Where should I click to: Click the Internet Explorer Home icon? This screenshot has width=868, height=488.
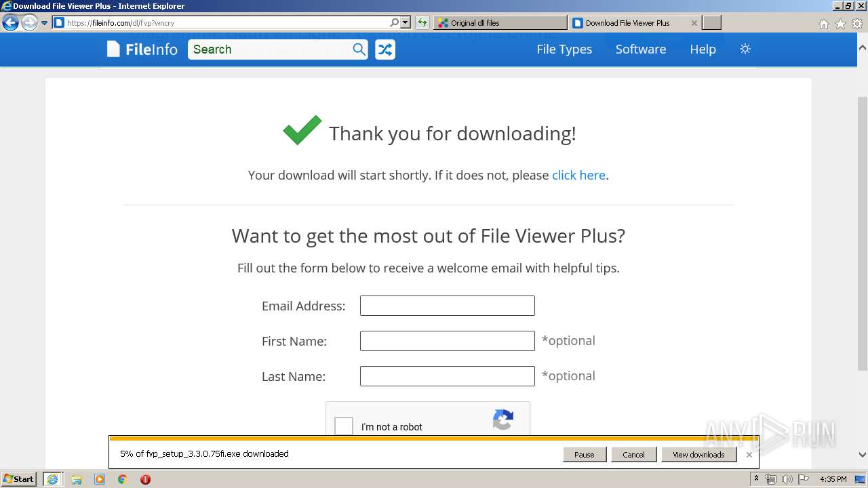pyautogui.click(x=823, y=24)
